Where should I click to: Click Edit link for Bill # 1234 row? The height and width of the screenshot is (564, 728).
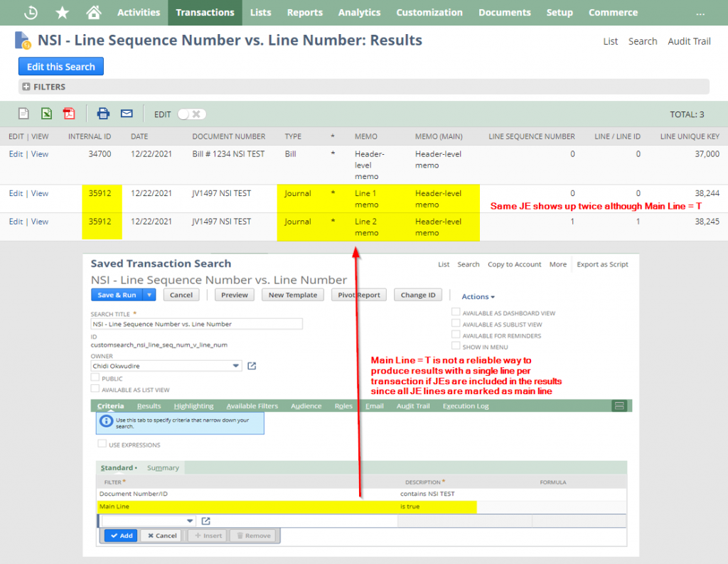click(x=16, y=154)
